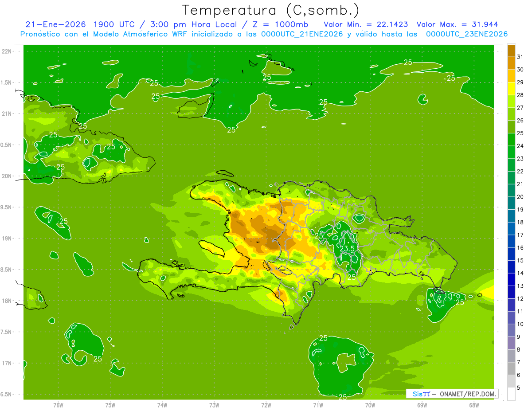The height and width of the screenshot is (411, 532).
Task: Click the '18' legend value
Action: coord(520,222)
